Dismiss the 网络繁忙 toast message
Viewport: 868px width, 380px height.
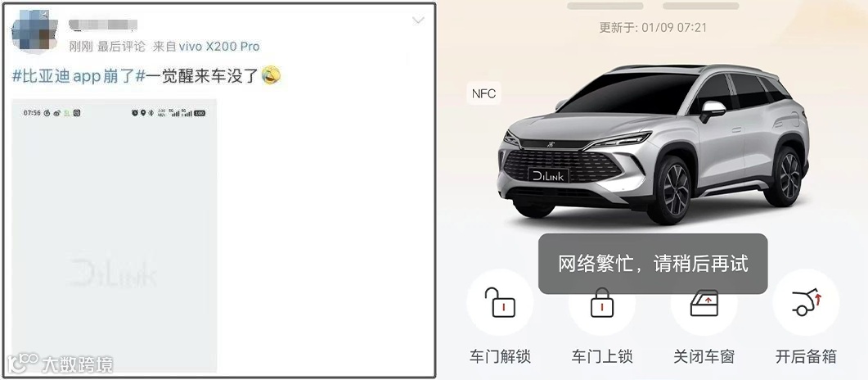coord(653,264)
